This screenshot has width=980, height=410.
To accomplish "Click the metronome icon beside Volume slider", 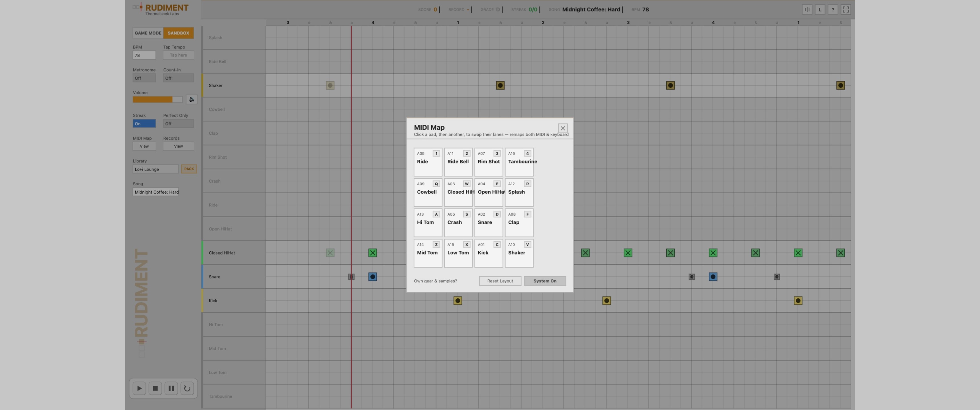I will point(191,99).
